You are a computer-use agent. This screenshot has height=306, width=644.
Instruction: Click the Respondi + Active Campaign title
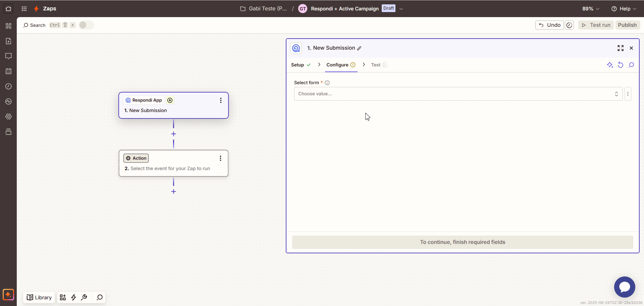[x=345, y=9]
